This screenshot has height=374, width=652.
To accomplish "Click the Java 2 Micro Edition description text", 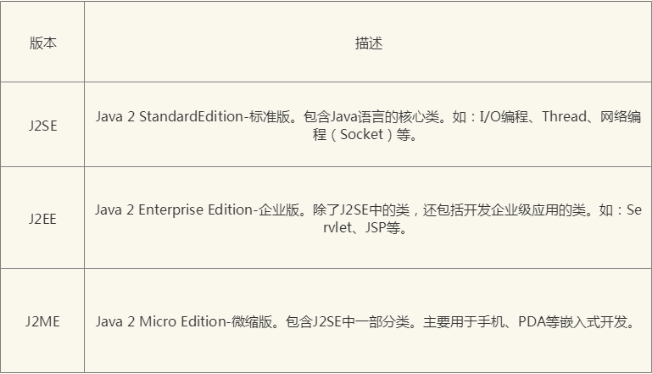I will (x=365, y=322).
